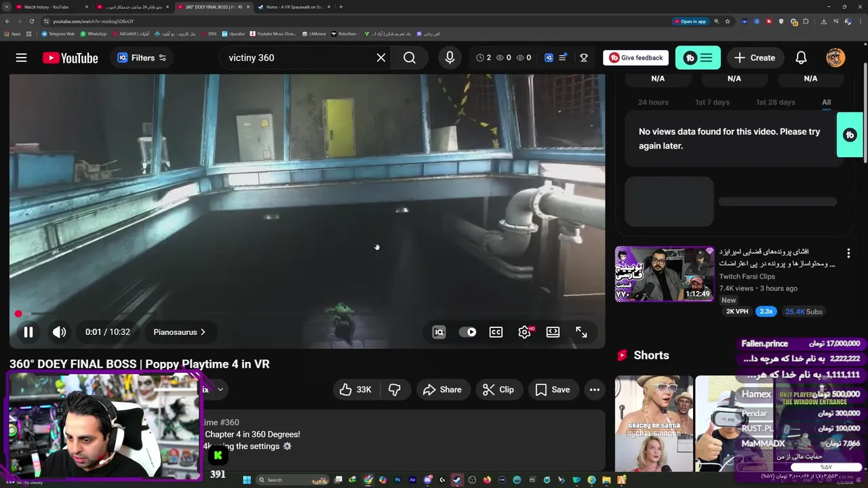Viewport: 868px width, 488px height.
Task: Select the 1st 7 days tab
Action: 712,102
